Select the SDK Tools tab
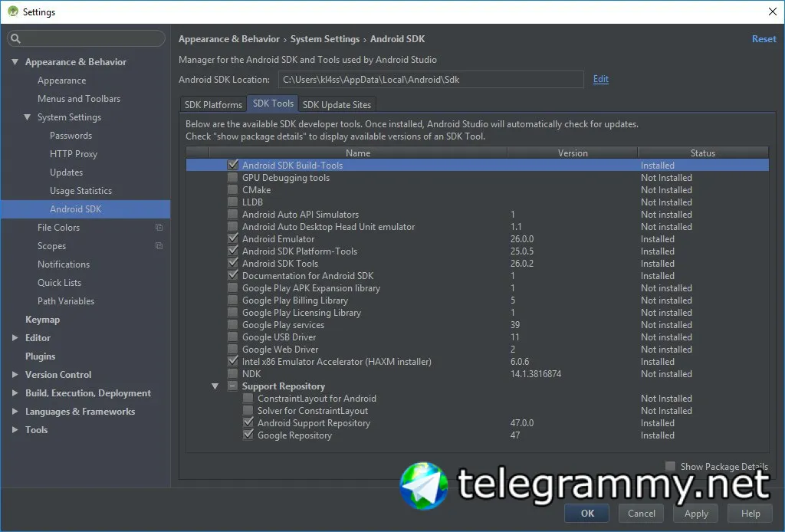This screenshot has width=785, height=532. 273,103
